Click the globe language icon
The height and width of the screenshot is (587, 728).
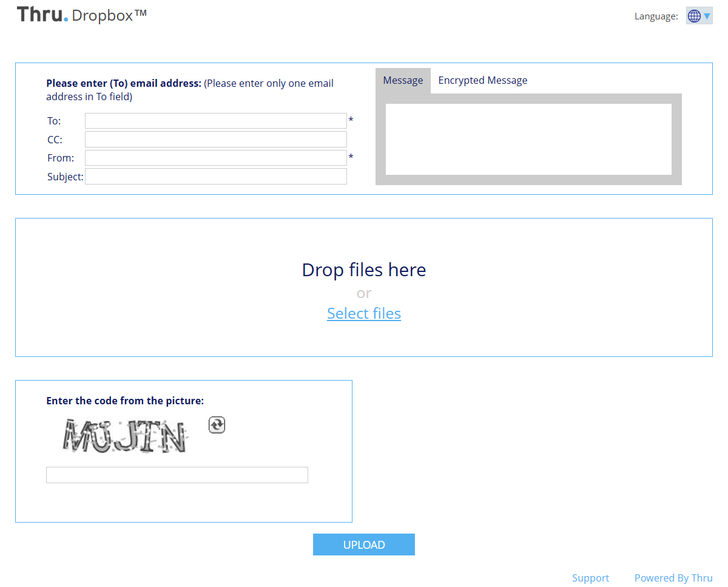coord(694,16)
